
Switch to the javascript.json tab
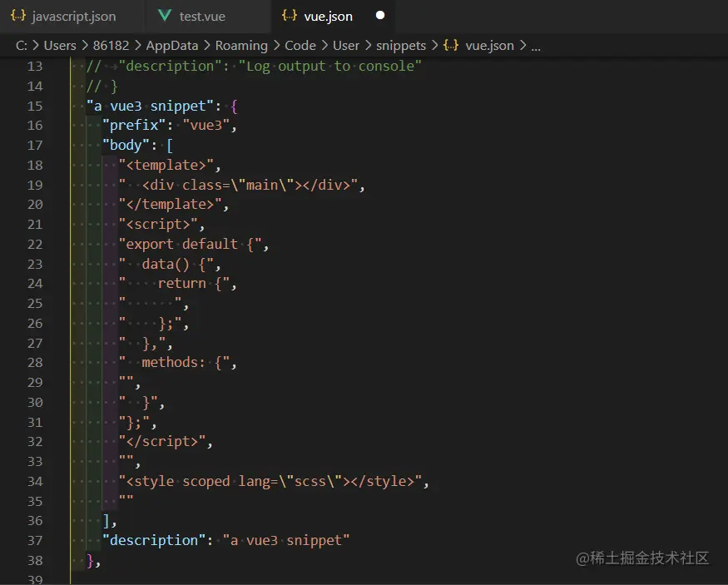72,17
